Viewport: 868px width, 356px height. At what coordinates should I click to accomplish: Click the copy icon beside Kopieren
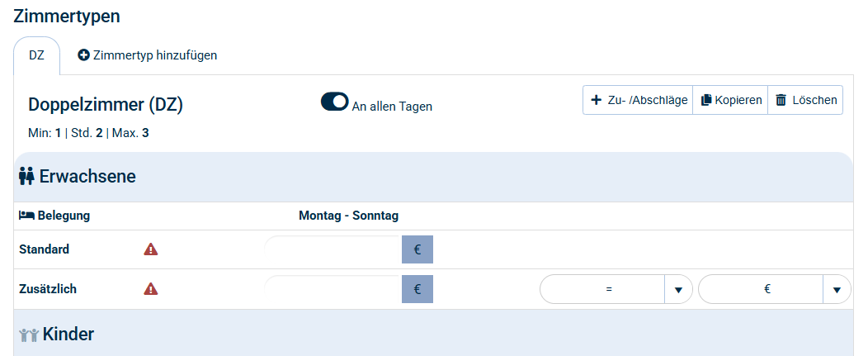point(706,101)
